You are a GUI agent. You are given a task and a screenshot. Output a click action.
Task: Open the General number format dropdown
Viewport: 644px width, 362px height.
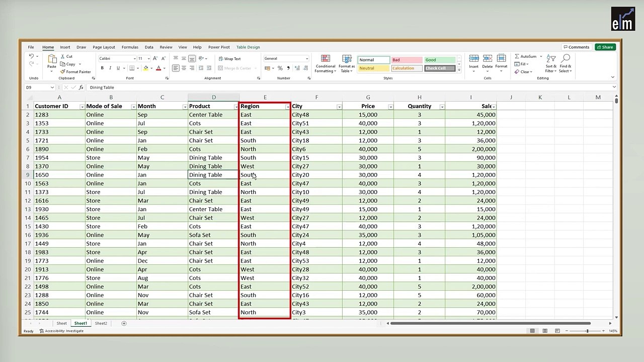click(307, 59)
